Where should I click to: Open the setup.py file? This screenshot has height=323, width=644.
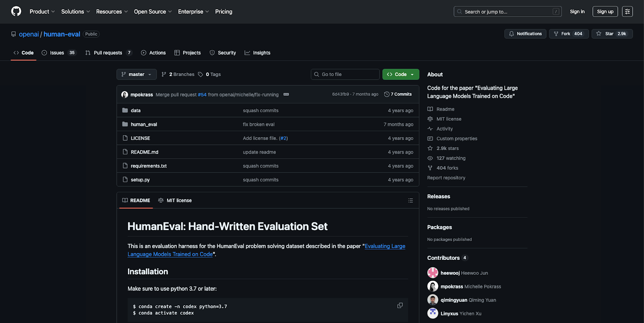point(140,180)
